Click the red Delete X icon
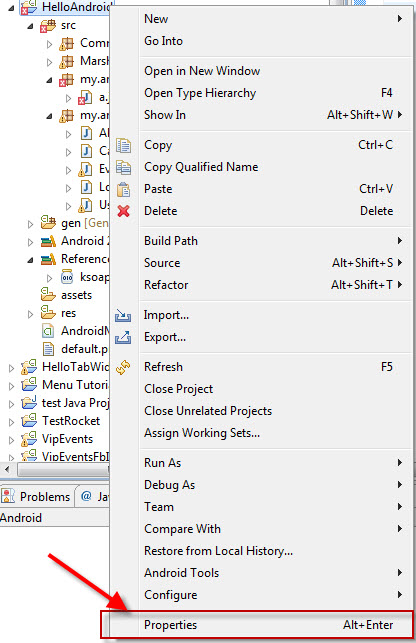 [x=123, y=211]
